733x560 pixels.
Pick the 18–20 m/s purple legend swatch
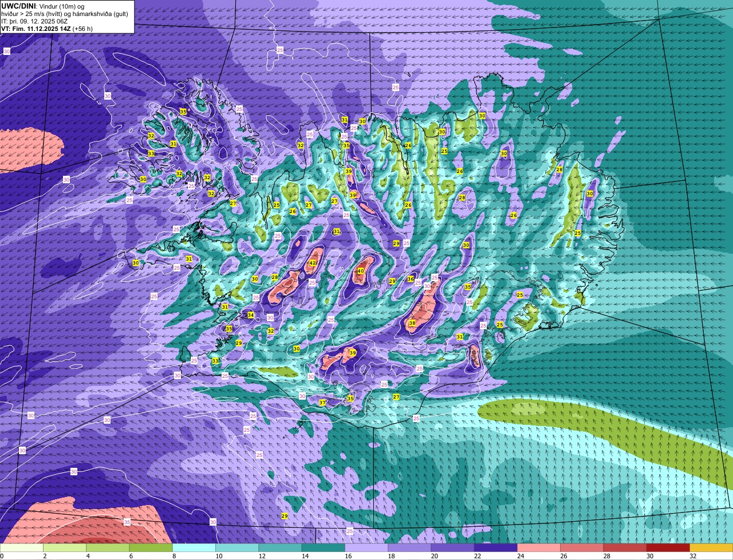[409, 547]
